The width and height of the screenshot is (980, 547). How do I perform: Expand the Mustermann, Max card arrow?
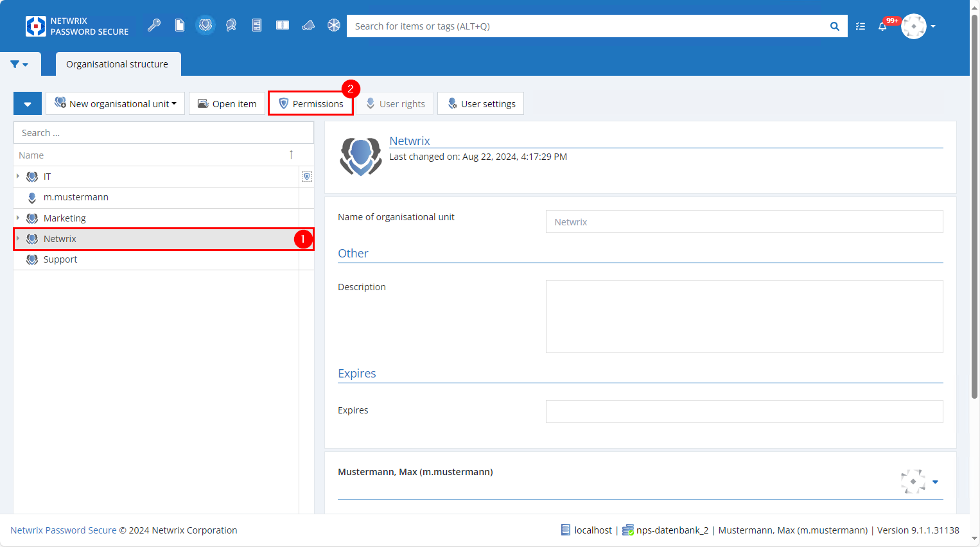coord(935,482)
